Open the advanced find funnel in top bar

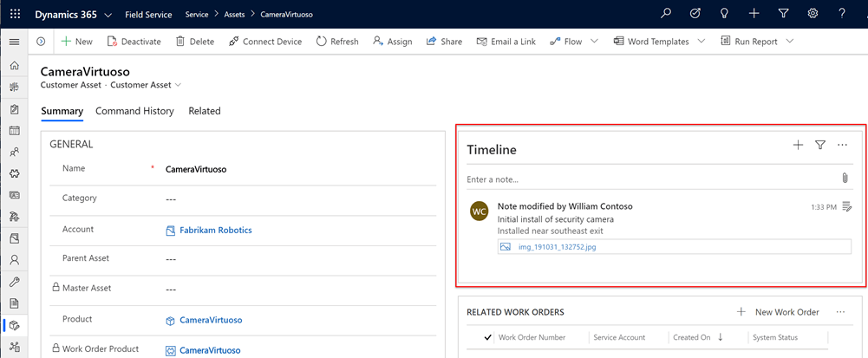pos(783,14)
